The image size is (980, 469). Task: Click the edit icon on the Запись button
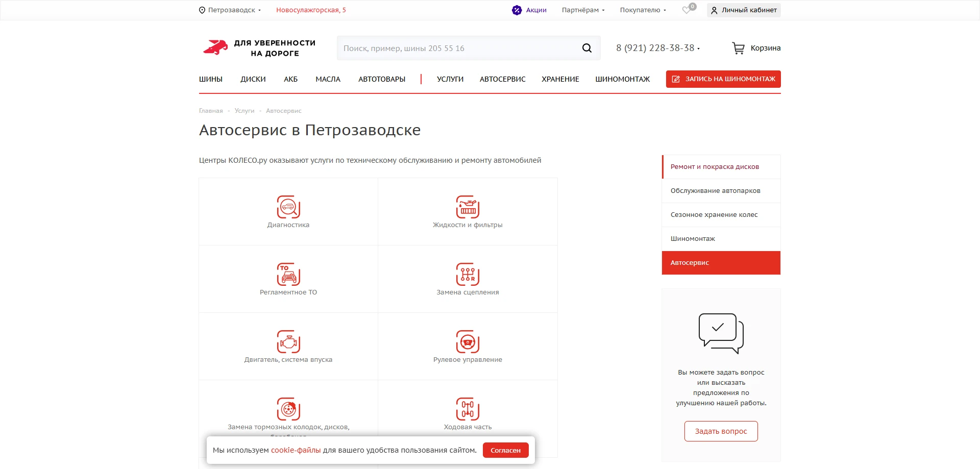click(676, 79)
